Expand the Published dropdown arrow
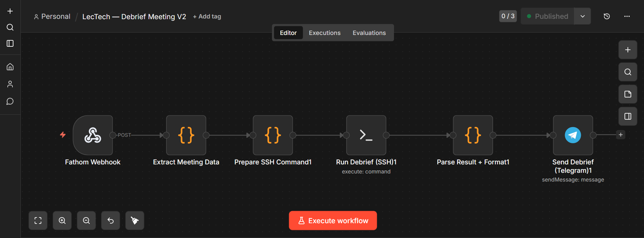The width and height of the screenshot is (644, 238). click(x=582, y=16)
